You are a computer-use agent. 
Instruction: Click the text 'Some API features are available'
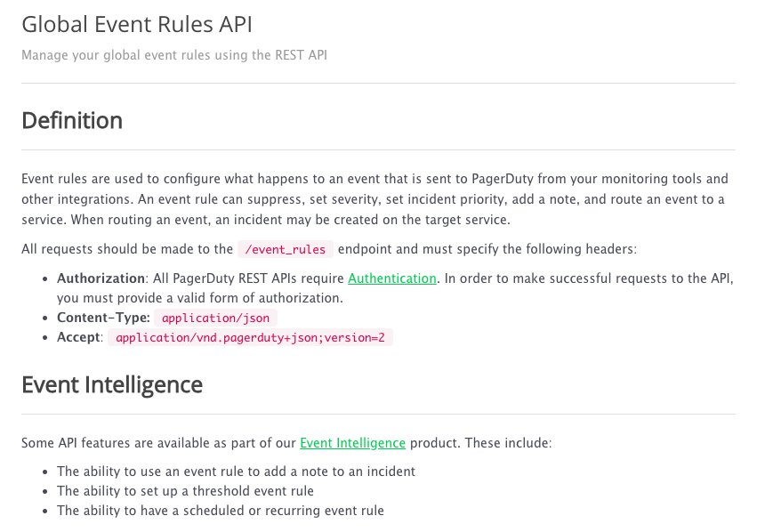pos(158,443)
